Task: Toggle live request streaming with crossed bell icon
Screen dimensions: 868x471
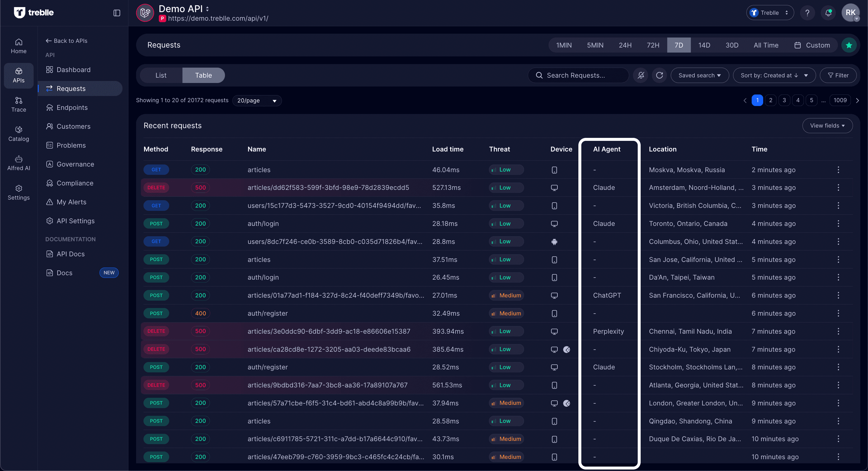Action: pyautogui.click(x=641, y=75)
